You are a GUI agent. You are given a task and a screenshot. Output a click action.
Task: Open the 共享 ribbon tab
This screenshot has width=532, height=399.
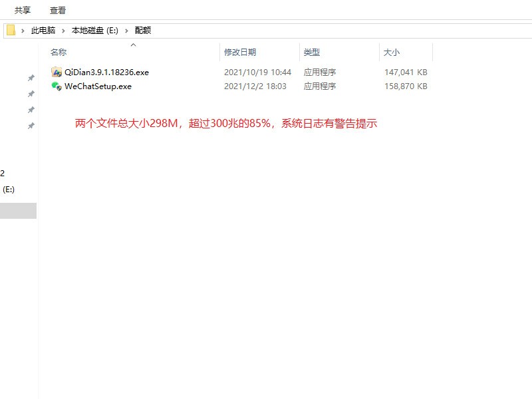coord(23,11)
